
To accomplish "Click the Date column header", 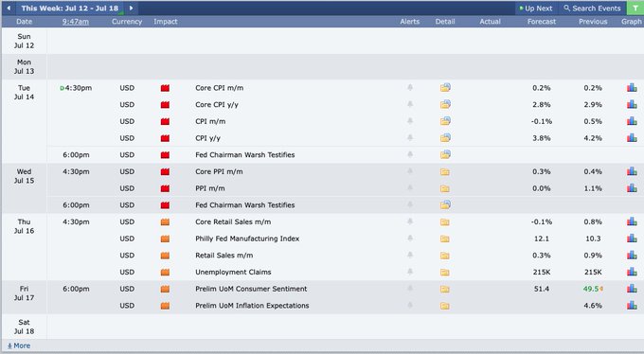I will (25, 22).
